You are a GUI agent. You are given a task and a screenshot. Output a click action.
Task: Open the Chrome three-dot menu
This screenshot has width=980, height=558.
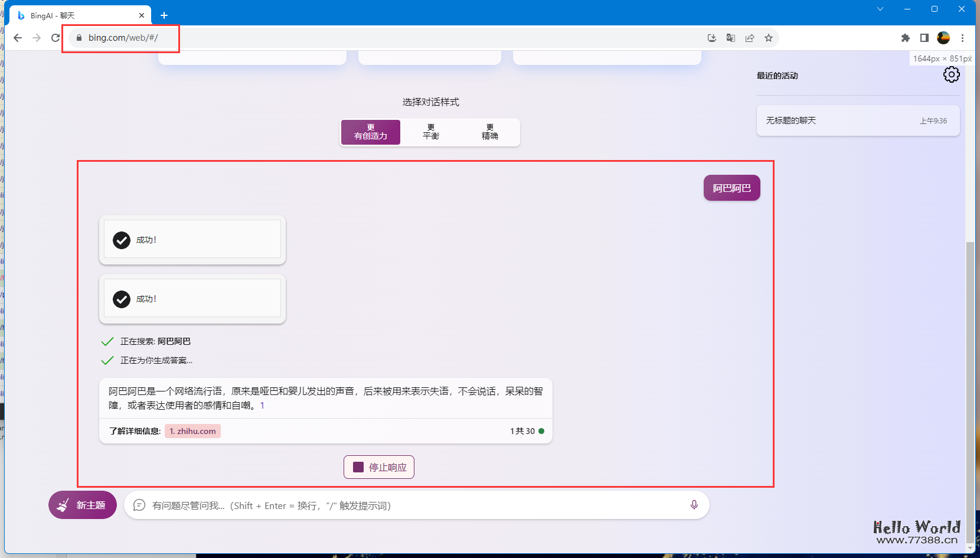pyautogui.click(x=963, y=37)
